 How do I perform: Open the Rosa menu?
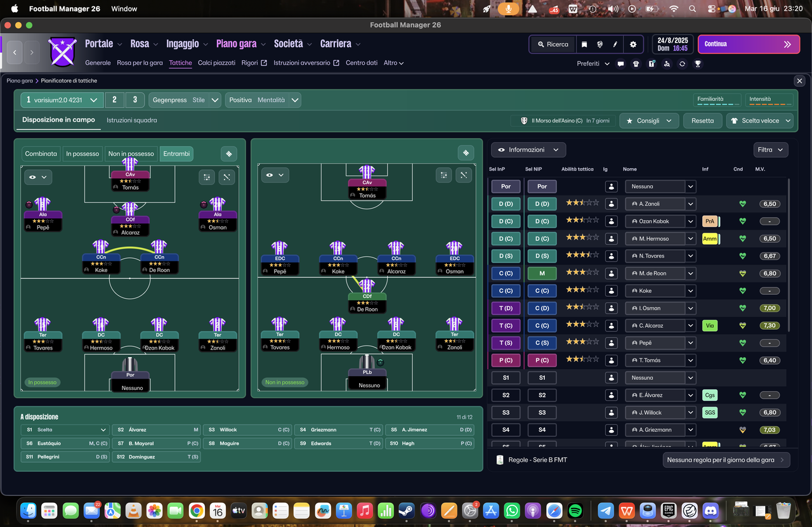[x=145, y=44]
